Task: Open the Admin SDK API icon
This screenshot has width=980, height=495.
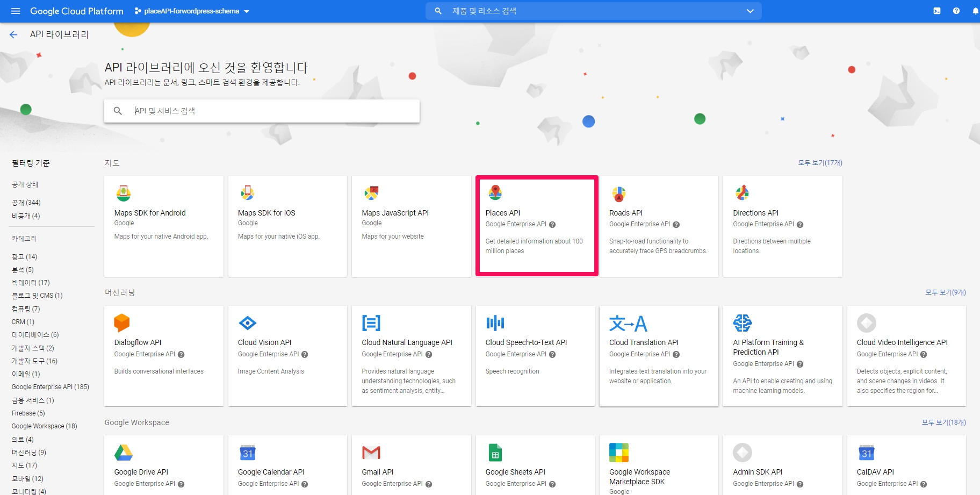Action: pos(743,453)
